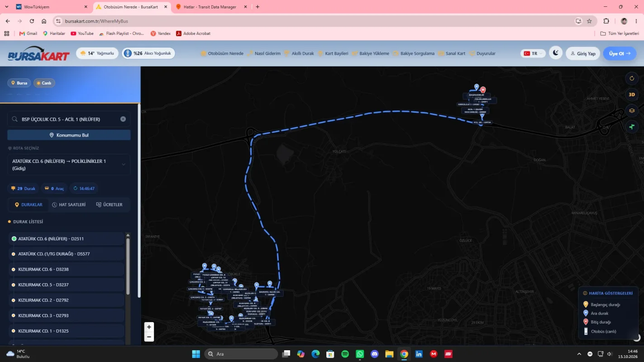Zoom out on the map
The height and width of the screenshot is (362, 644).
tap(149, 337)
